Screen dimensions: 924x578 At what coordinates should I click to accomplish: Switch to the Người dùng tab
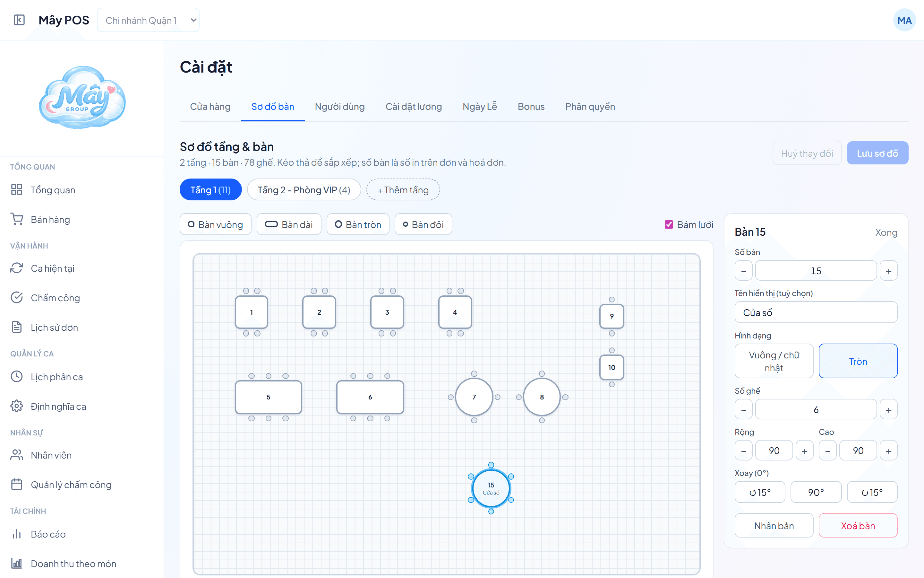click(x=339, y=107)
